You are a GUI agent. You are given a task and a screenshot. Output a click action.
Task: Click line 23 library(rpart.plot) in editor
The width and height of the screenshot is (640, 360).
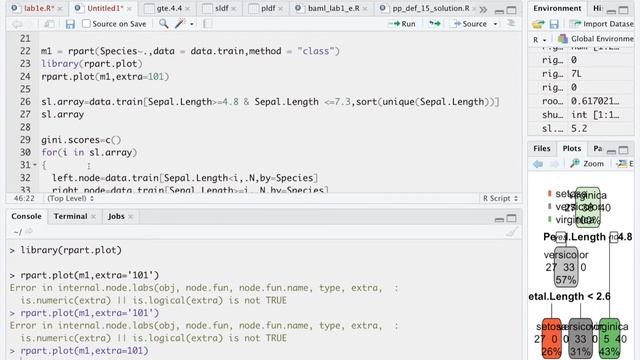pos(91,64)
